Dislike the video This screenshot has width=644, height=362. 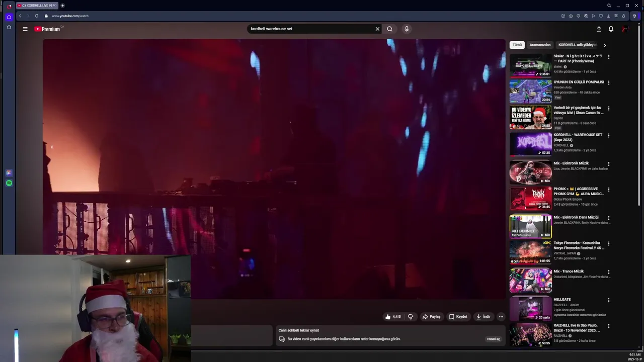click(411, 317)
